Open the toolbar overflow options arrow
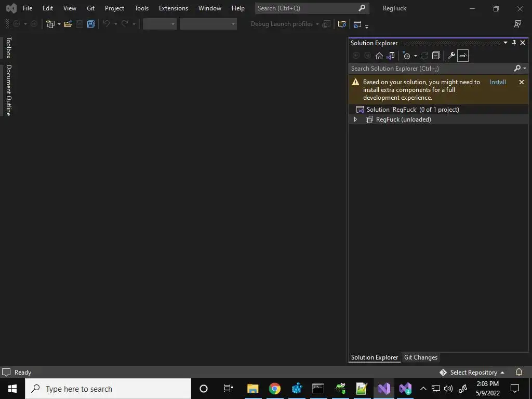 [x=367, y=26]
